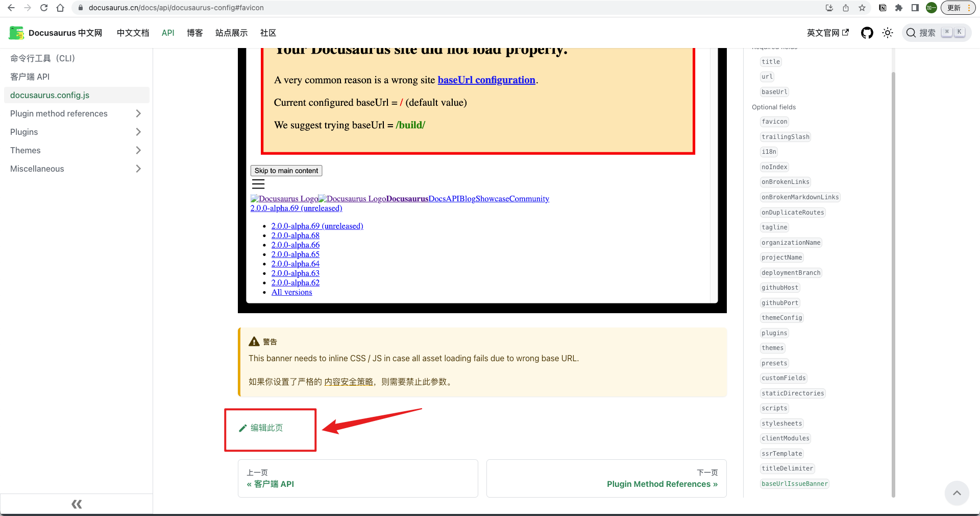Open the All versions link
The width and height of the screenshot is (980, 516).
pyautogui.click(x=291, y=292)
